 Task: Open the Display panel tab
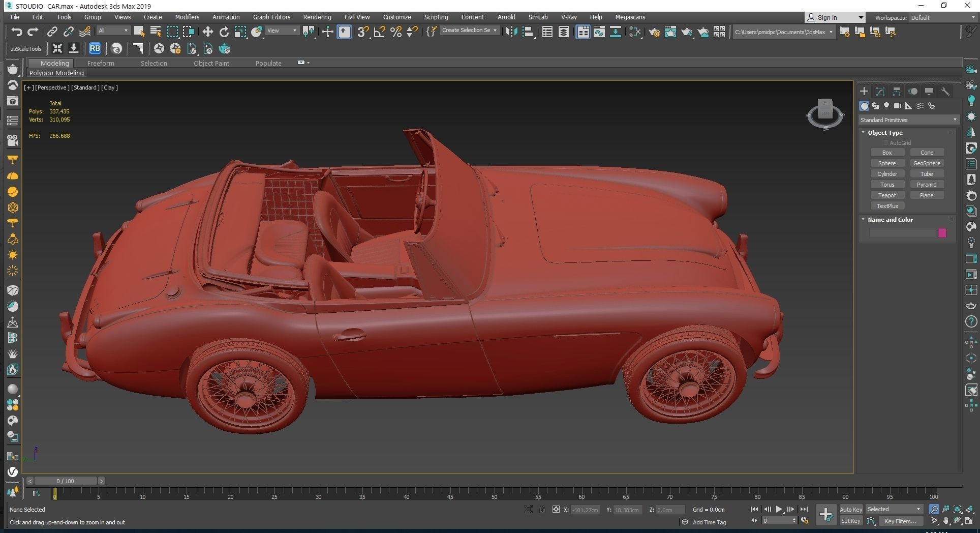[x=929, y=91]
